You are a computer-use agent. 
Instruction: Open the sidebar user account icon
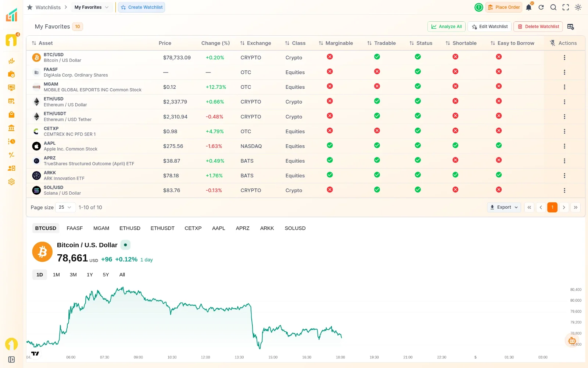pos(11,168)
